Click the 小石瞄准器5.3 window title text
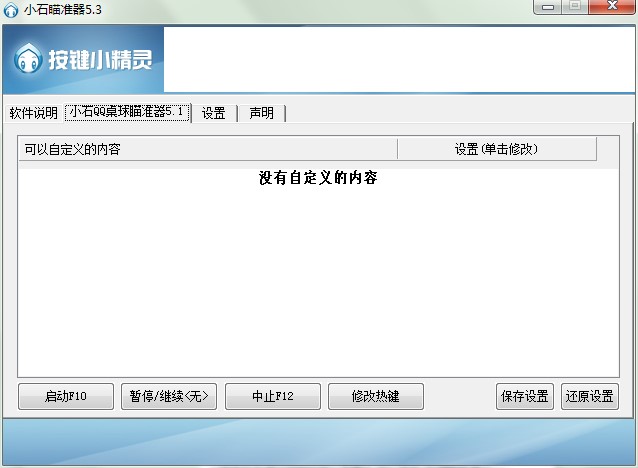 click(x=63, y=9)
